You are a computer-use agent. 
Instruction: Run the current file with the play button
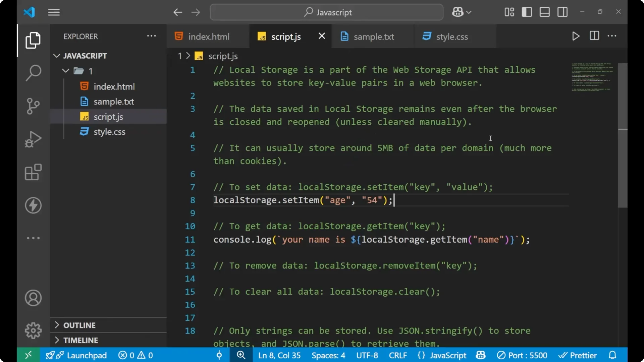pyautogui.click(x=576, y=36)
